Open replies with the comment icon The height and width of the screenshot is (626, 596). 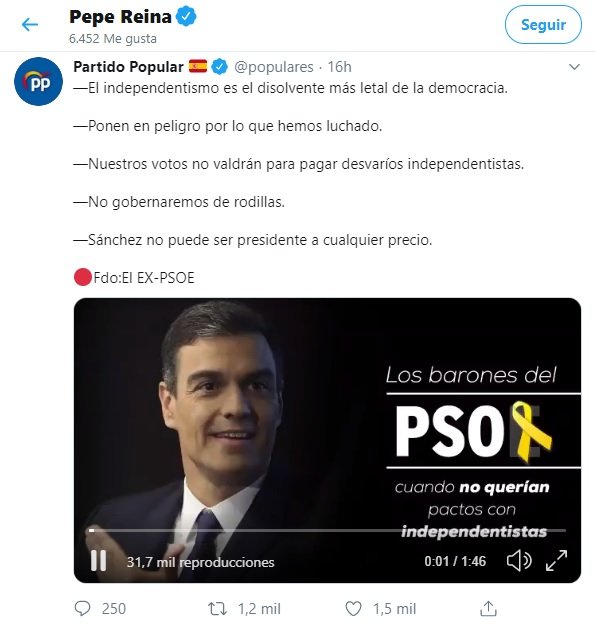click(x=83, y=608)
